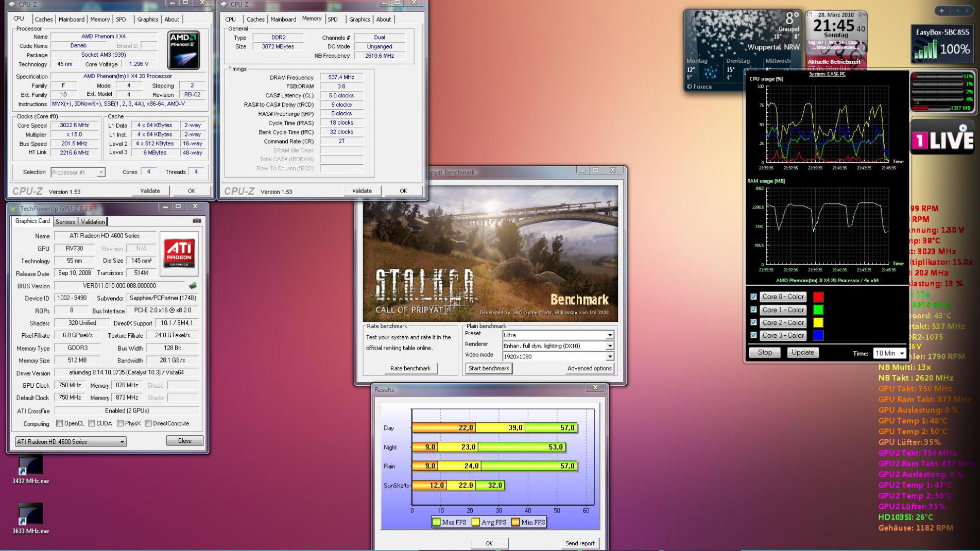The image size is (980, 551).
Task: Click the BIOS save chip icon in GPU-Z
Action: [193, 285]
